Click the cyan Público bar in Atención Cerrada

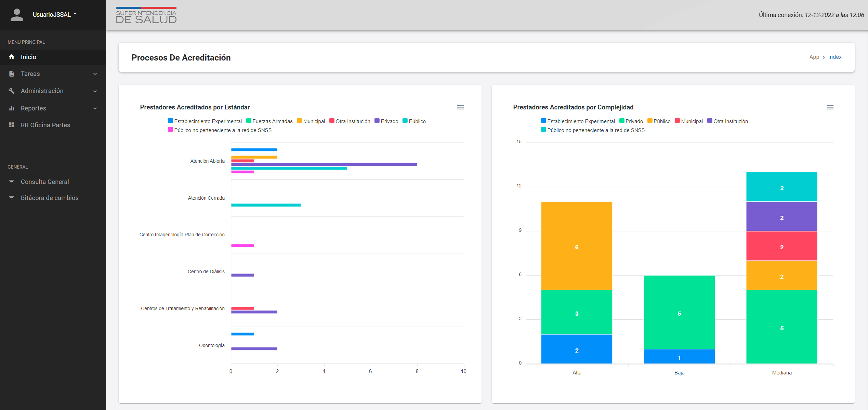(266, 205)
